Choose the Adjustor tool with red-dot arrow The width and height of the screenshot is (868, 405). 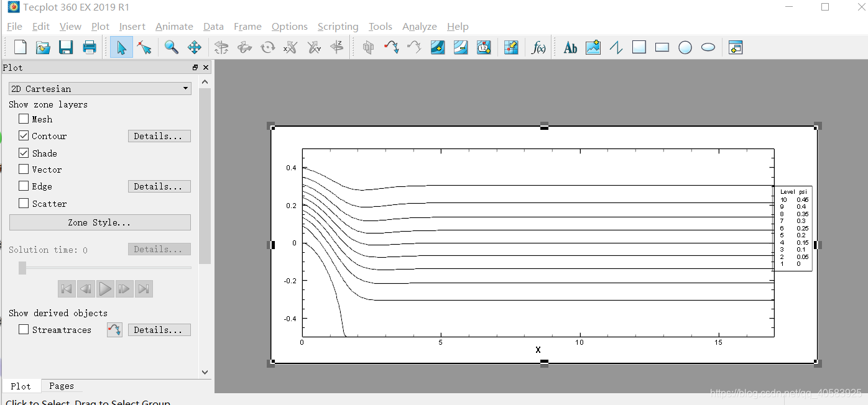coord(144,47)
